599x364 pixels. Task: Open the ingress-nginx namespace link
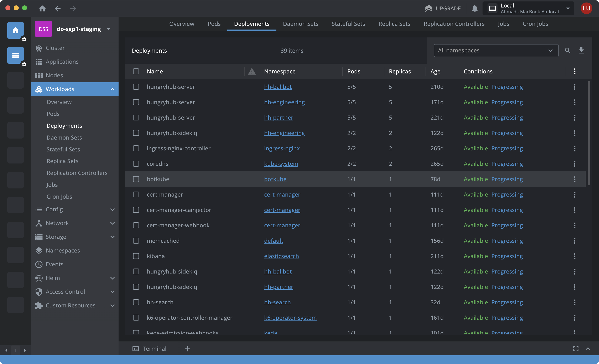282,148
